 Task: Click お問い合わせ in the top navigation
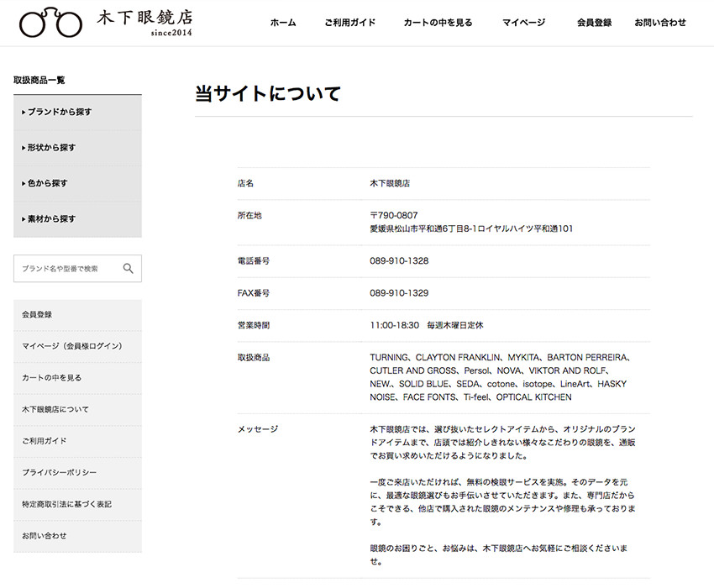click(x=660, y=23)
